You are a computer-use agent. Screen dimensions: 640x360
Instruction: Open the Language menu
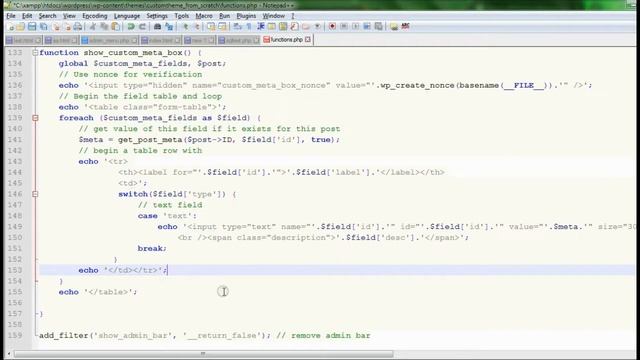pos(127,16)
